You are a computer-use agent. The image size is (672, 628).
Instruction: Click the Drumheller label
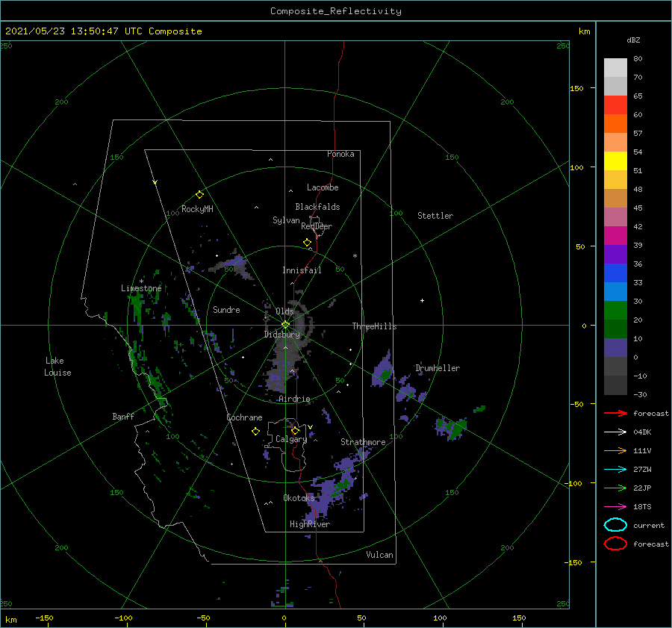(438, 368)
